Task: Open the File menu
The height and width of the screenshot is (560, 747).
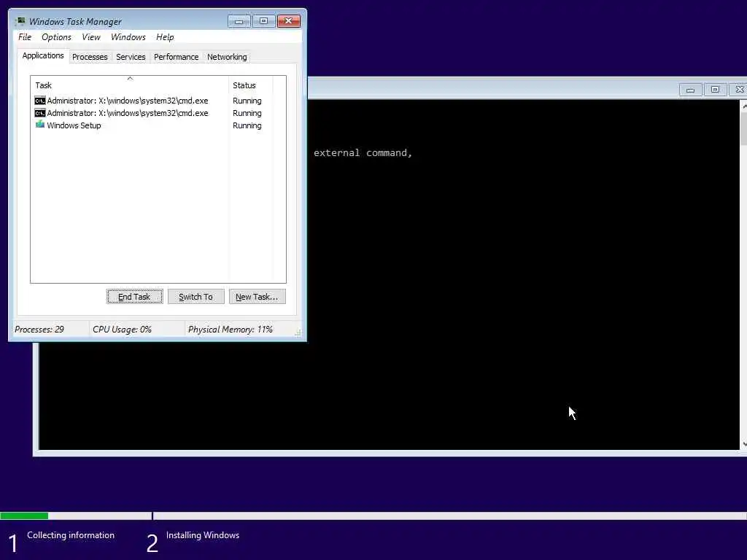Action: pyautogui.click(x=25, y=37)
